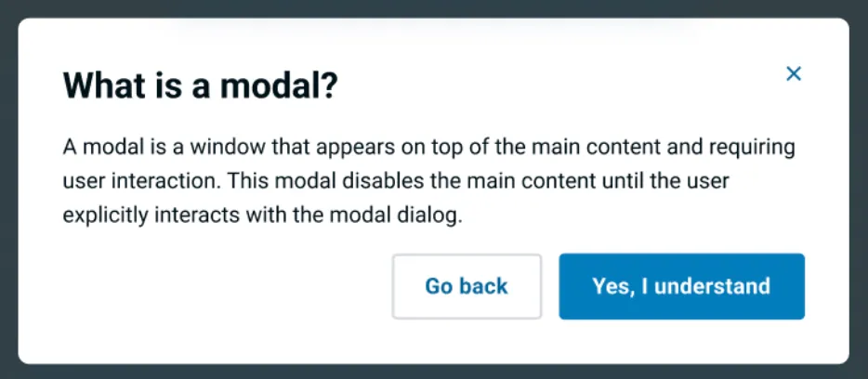Choose "Go back" to cancel the dialog
Viewport: 868px width, 379px height.
click(467, 286)
